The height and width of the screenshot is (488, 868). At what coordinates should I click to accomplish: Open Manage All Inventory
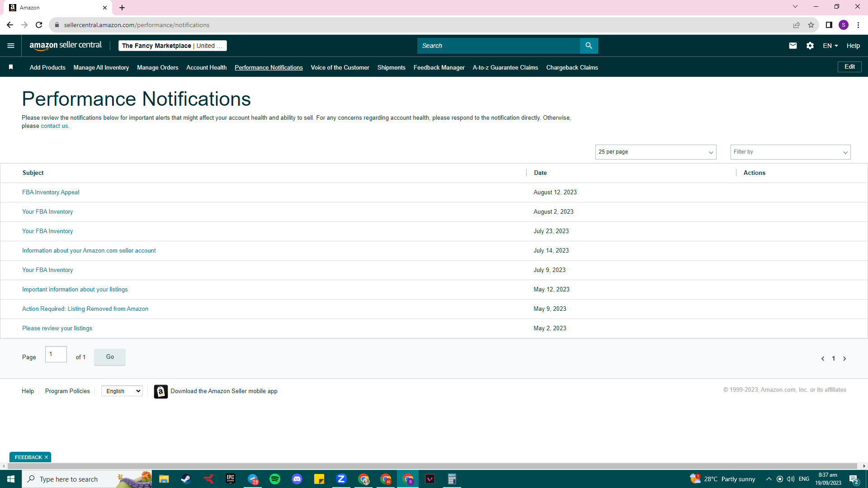[101, 67]
